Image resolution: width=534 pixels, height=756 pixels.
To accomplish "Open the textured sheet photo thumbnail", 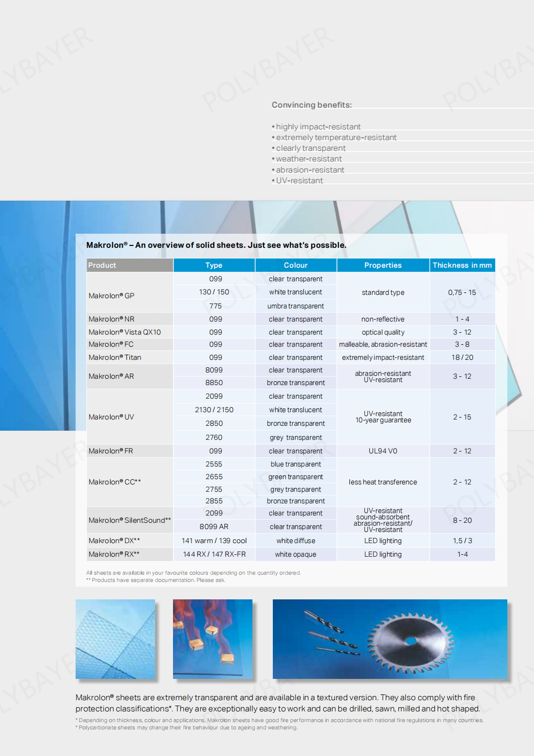I will pos(115,639).
